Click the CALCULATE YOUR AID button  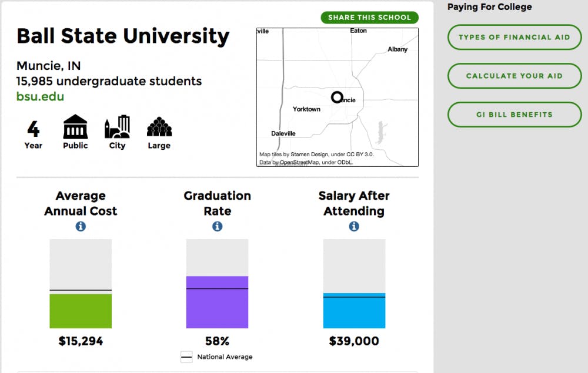coord(514,76)
